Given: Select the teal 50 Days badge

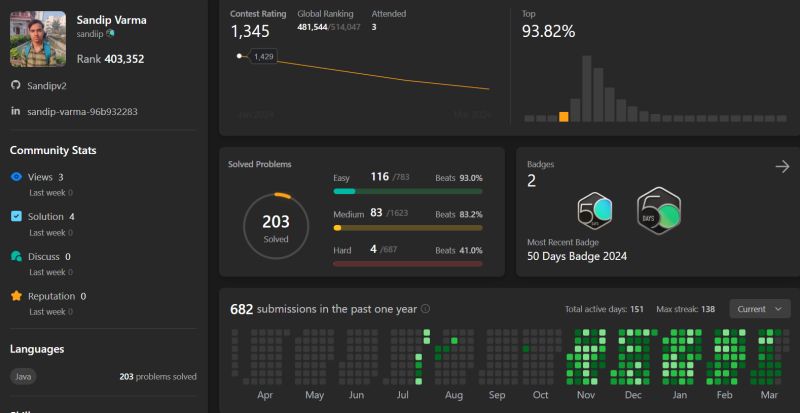Looking at the screenshot, I should pyautogui.click(x=595, y=211).
